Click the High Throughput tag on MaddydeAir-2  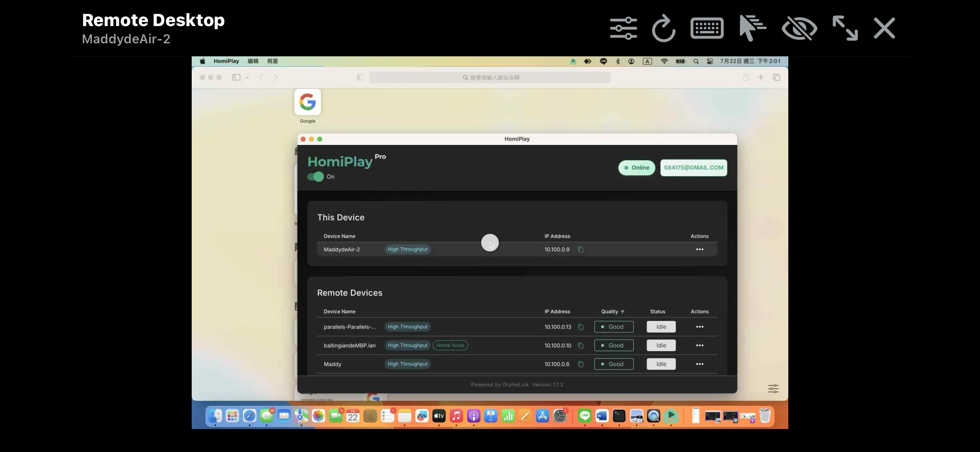pos(408,250)
